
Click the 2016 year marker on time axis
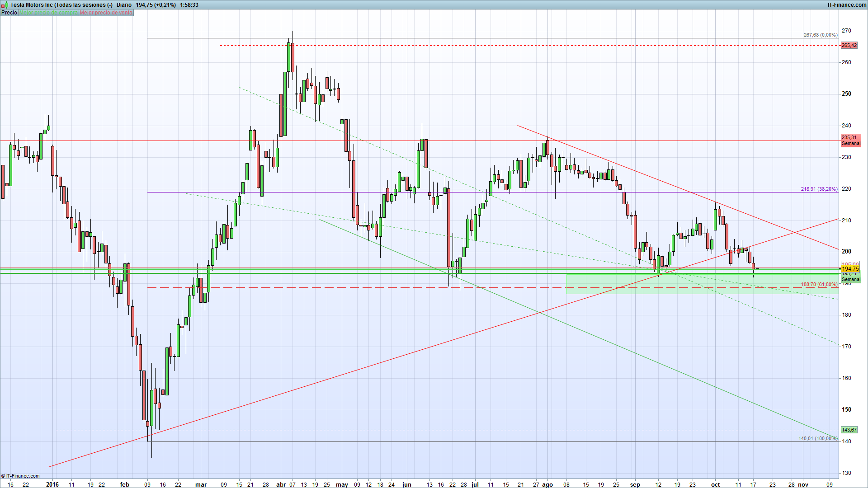pos(52,484)
